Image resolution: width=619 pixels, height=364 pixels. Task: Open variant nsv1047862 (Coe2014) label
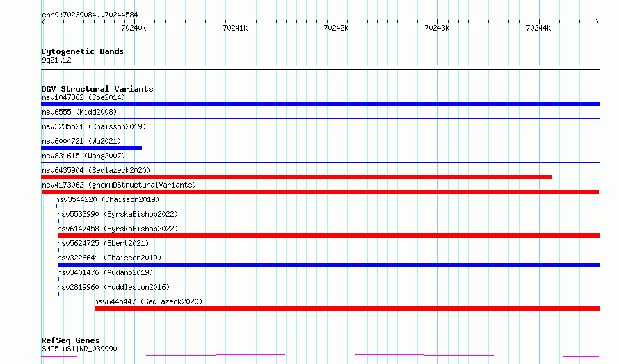[83, 97]
